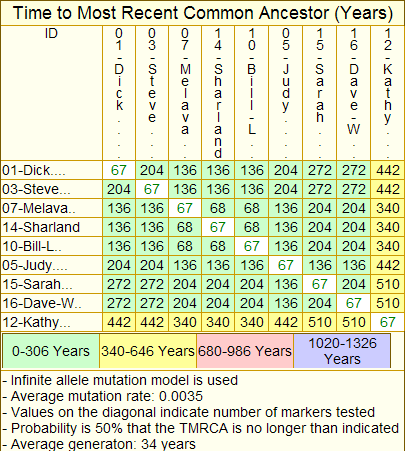The height and width of the screenshot is (451, 405).
Task: Click the table title 'Time to Most Recent Common Ancestor (Years)'
Action: [203, 13]
